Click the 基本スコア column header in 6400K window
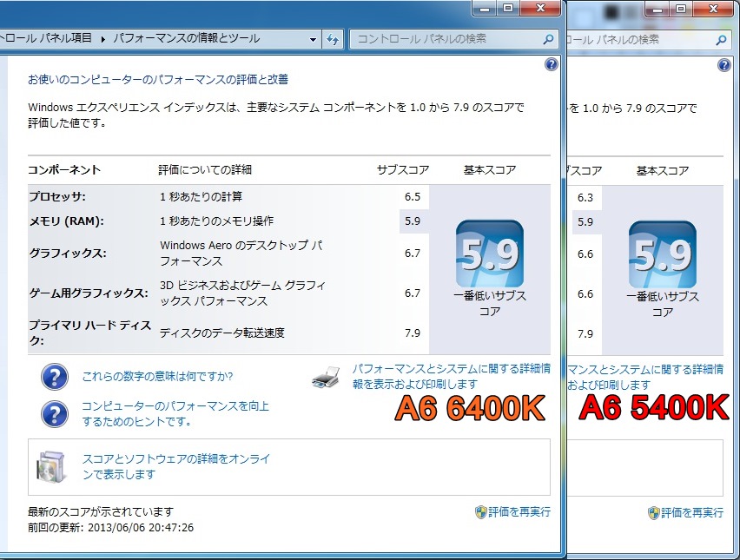The image size is (740, 560). [490, 169]
